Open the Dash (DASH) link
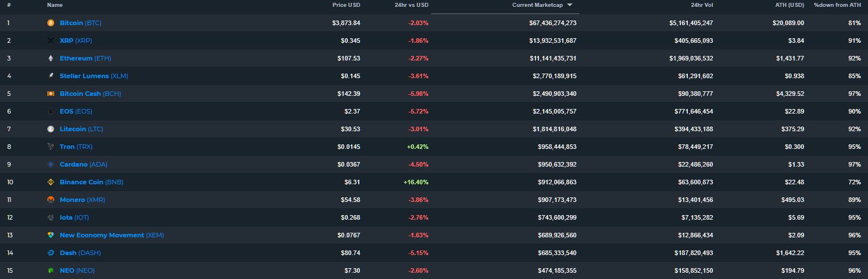 [80, 253]
